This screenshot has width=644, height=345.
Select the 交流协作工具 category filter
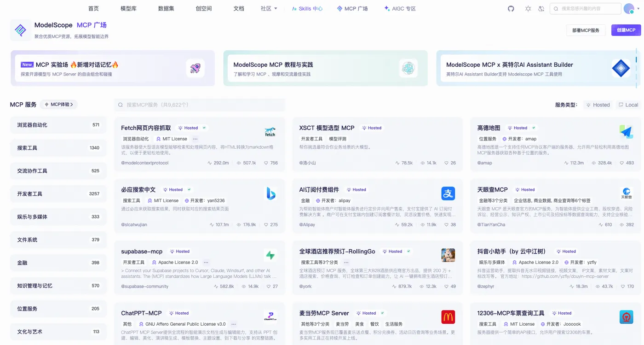point(58,171)
